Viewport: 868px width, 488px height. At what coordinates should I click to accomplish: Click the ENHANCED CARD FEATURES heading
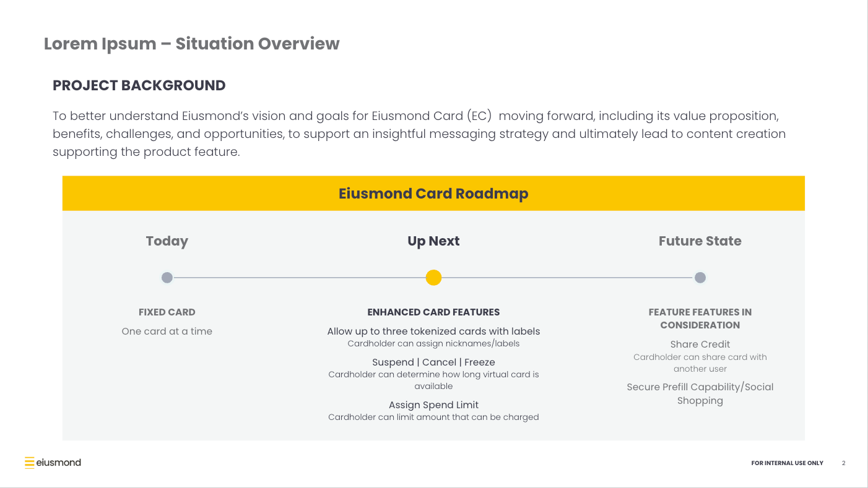(x=433, y=312)
